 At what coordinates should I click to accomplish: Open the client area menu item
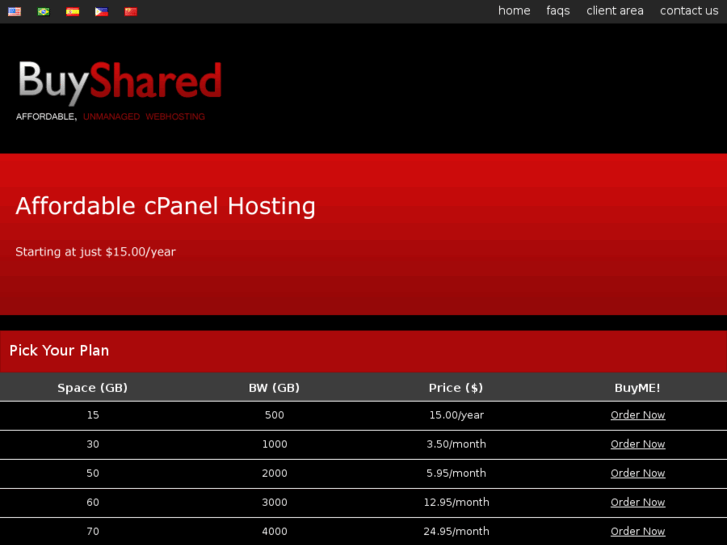click(615, 11)
